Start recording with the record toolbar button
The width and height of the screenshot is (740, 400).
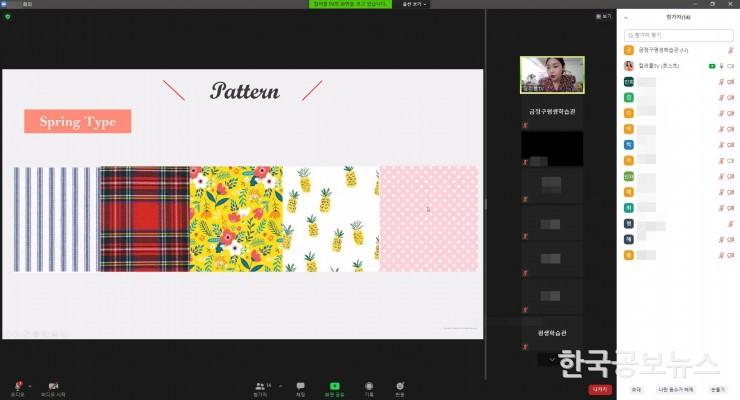[369, 389]
